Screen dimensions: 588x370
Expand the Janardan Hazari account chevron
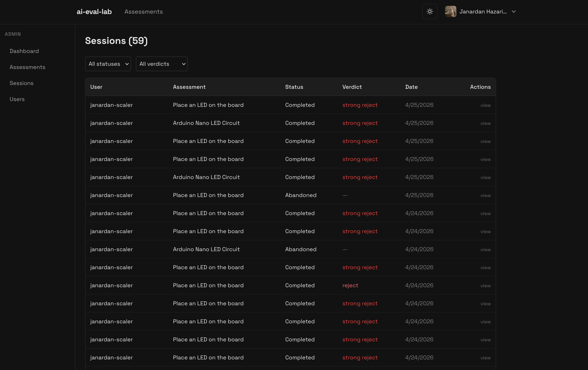click(x=514, y=11)
